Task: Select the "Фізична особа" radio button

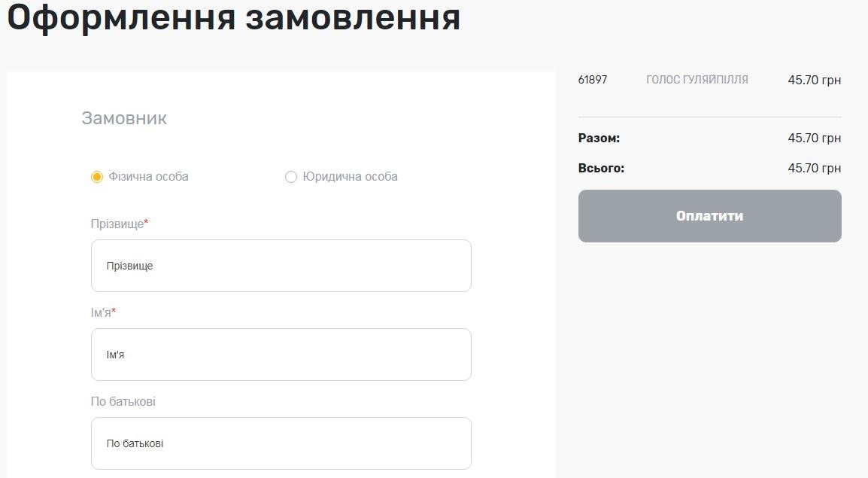Action: [96, 177]
